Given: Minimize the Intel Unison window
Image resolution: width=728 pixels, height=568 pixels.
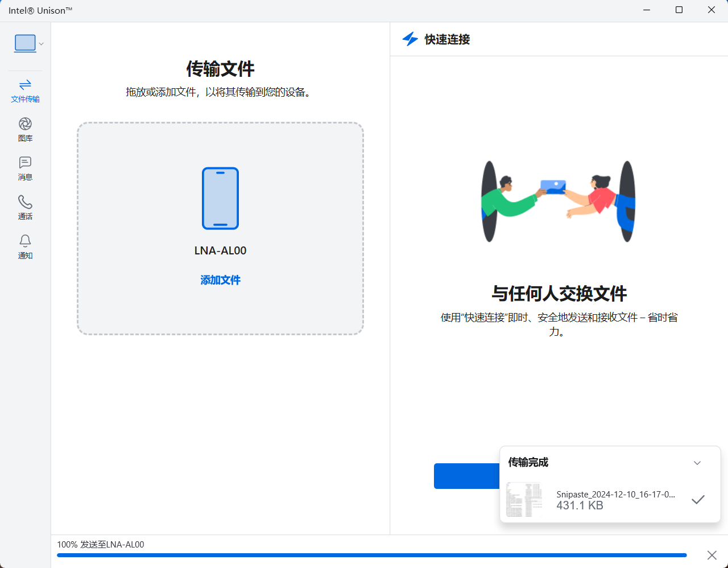Looking at the screenshot, I should pyautogui.click(x=647, y=10).
